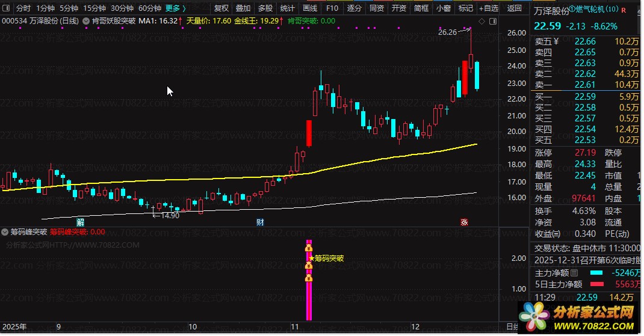
Task: Click the 解 marker on the chart bottom
Action: [x=81, y=222]
